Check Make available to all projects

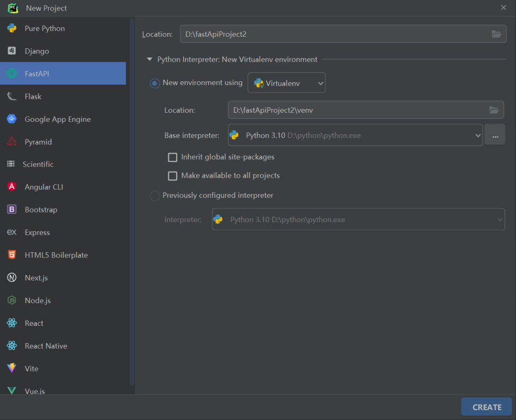point(172,176)
